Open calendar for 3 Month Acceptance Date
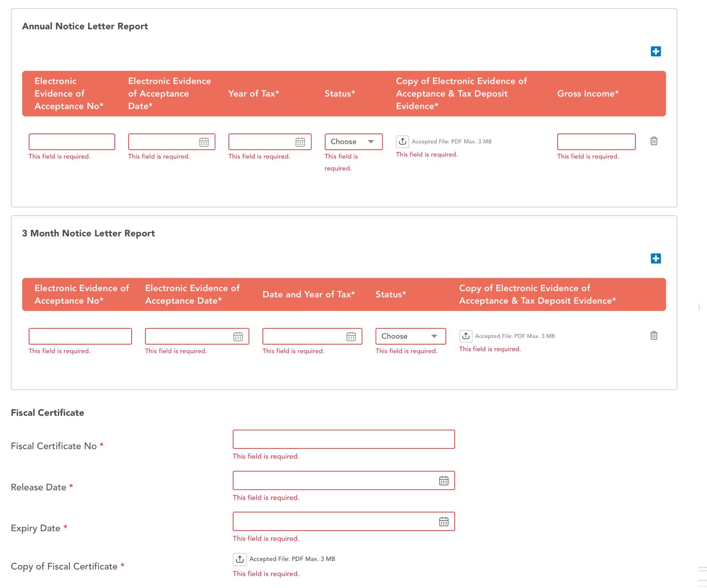The height and width of the screenshot is (588, 707). [238, 337]
